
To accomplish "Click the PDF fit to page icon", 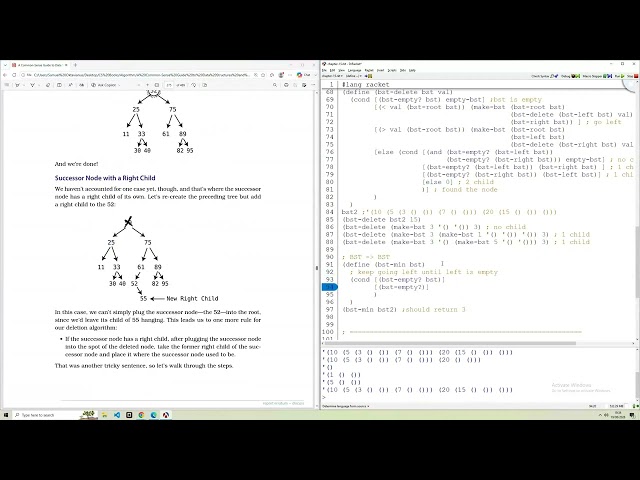I will click(x=157, y=85).
